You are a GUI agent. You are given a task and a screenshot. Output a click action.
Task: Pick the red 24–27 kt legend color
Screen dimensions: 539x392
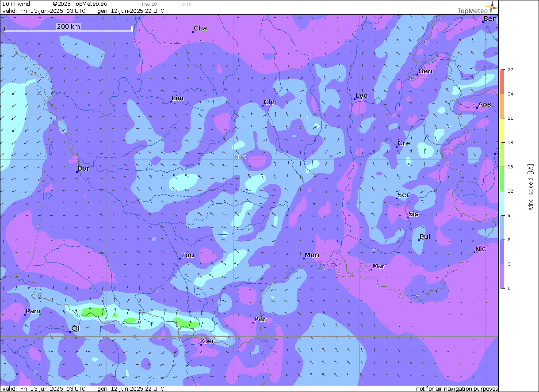[x=502, y=82]
